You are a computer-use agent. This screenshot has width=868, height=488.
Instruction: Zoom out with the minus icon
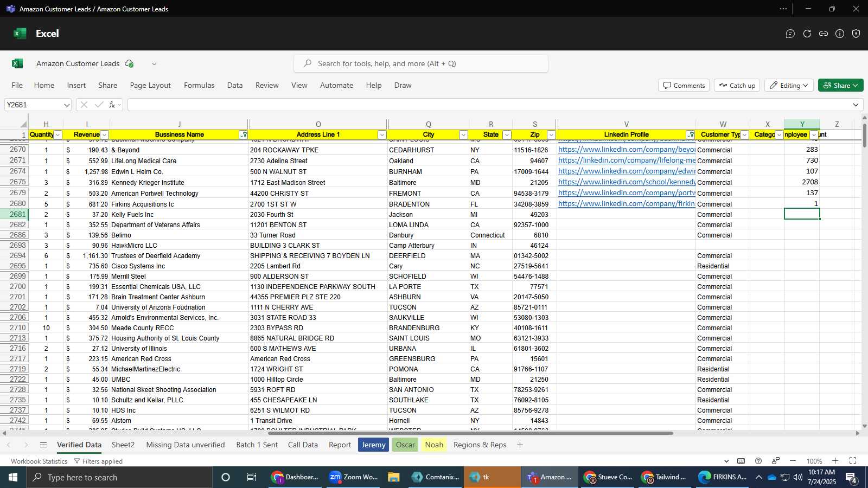[x=793, y=461]
